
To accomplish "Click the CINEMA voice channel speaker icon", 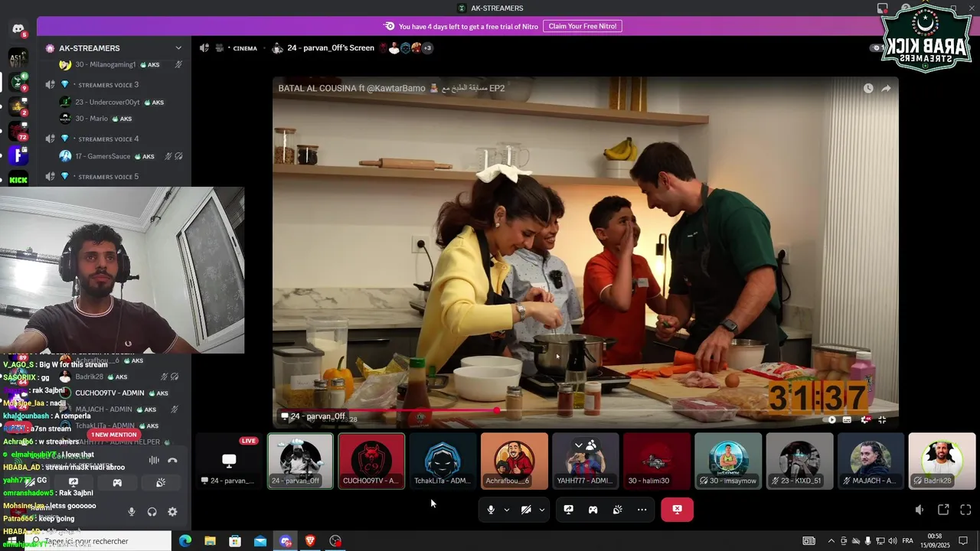I will click(x=204, y=48).
